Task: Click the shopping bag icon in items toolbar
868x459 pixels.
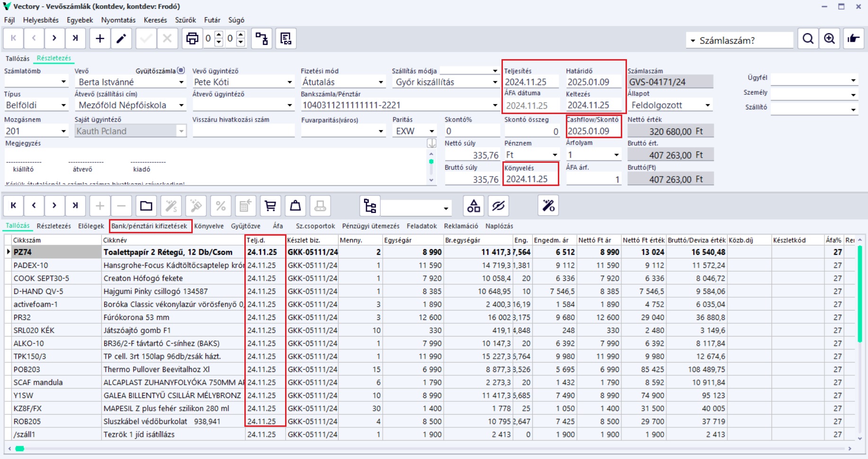Action: click(295, 206)
